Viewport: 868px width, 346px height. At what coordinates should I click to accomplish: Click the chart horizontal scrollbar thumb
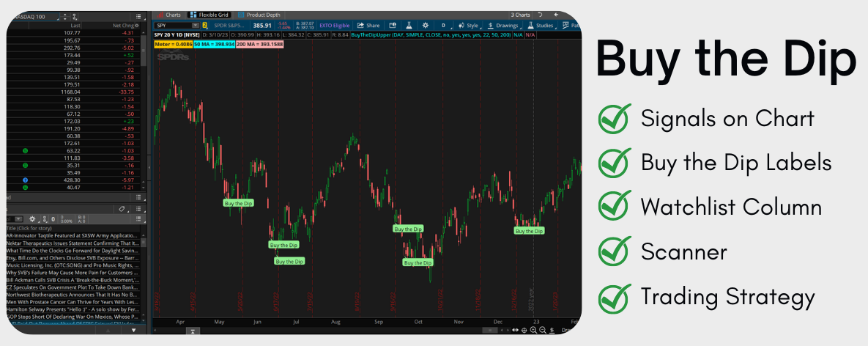click(x=490, y=330)
